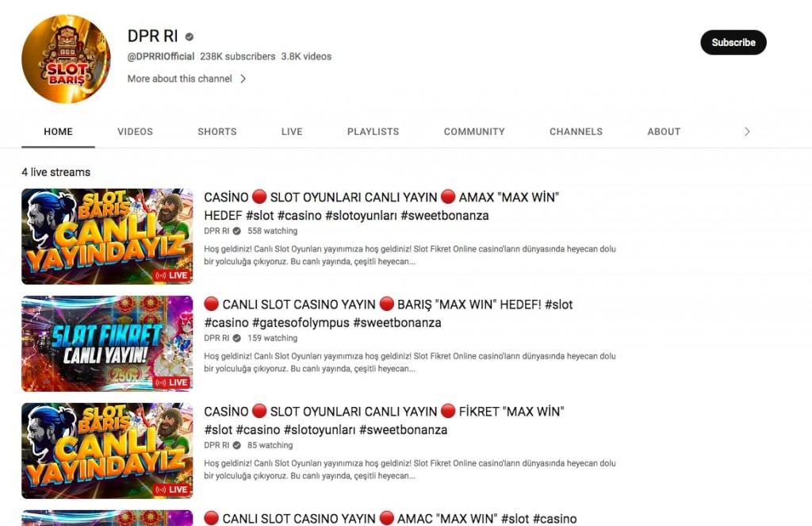Play the Slot Fikret Canlı Yayın thumbnail

(107, 344)
